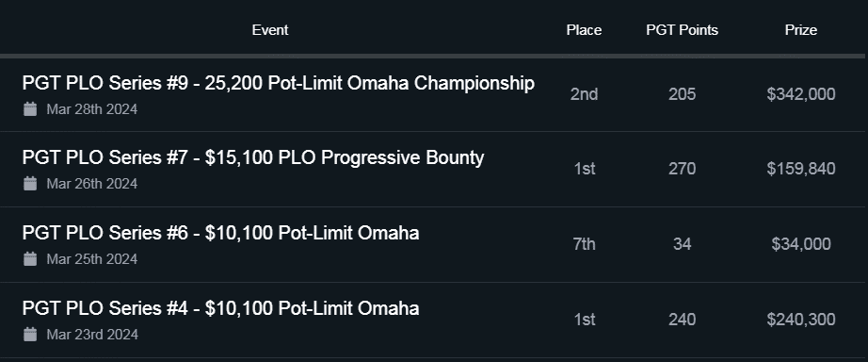Click the 270 PGT points value
868x362 pixels.
(x=682, y=169)
